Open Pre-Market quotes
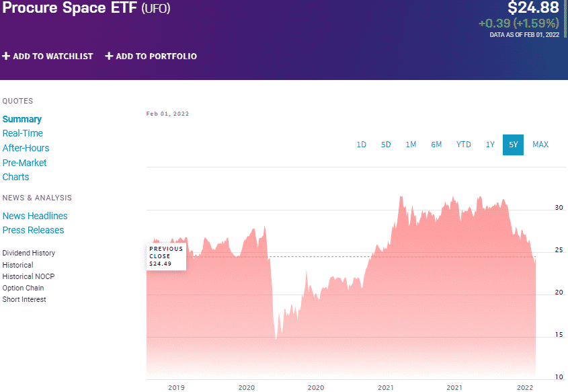Image resolution: width=568 pixels, height=392 pixels. [x=24, y=162]
